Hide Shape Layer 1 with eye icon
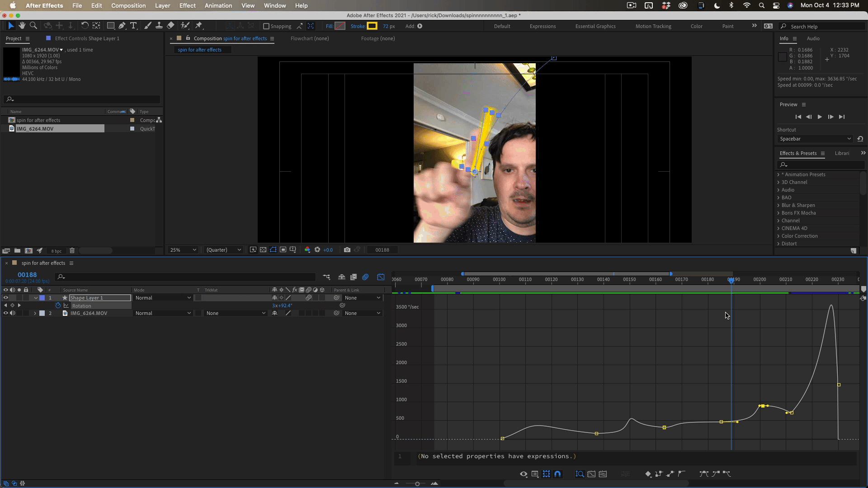This screenshot has height=488, width=868. coord(5,298)
